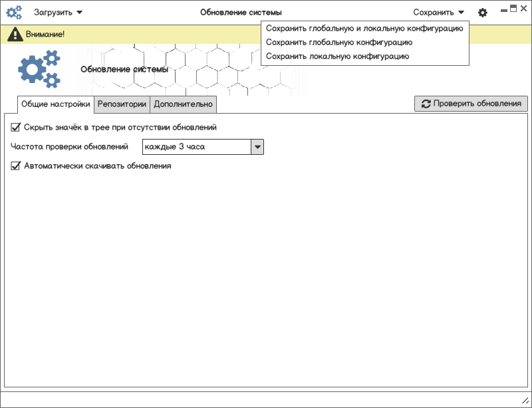Click the gears app icon in title bar
The image size is (532, 408).
(14, 13)
